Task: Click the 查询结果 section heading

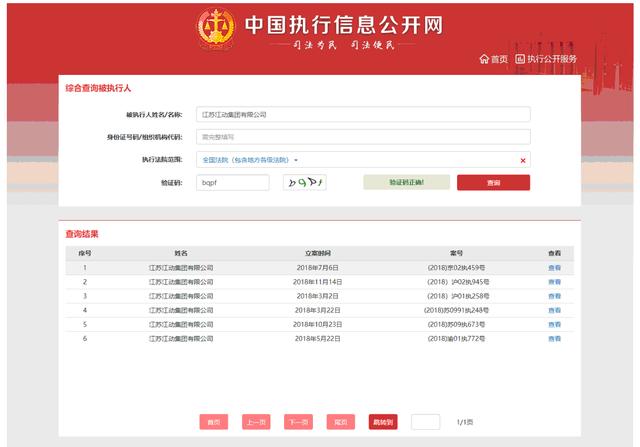Action: [82, 234]
